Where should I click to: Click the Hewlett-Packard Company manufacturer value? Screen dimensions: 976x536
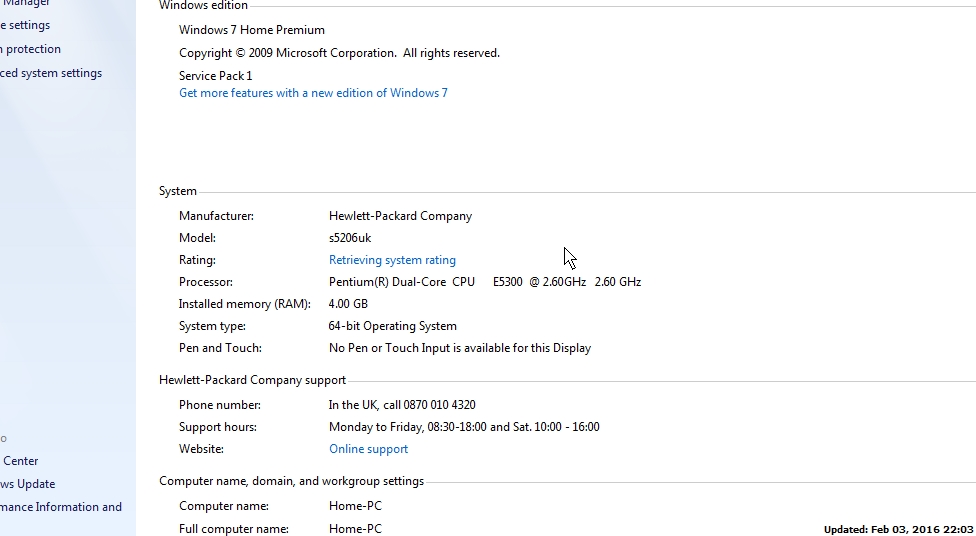400,216
